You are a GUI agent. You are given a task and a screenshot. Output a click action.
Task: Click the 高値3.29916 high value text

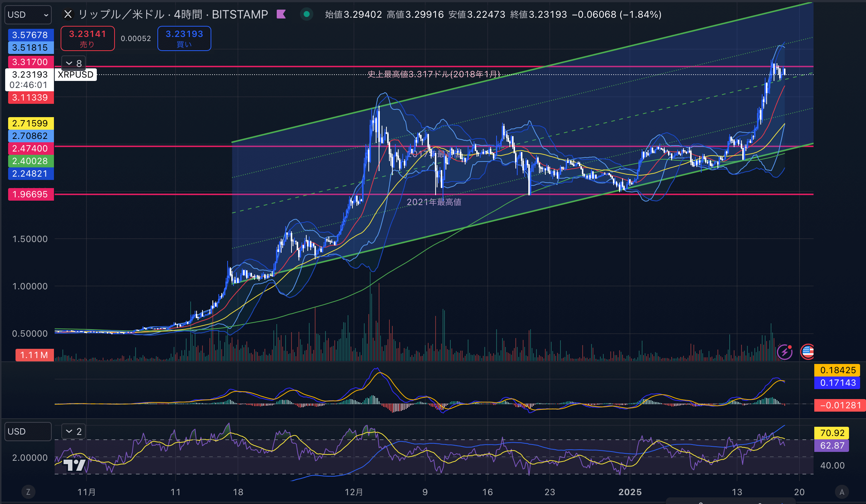pos(415,14)
